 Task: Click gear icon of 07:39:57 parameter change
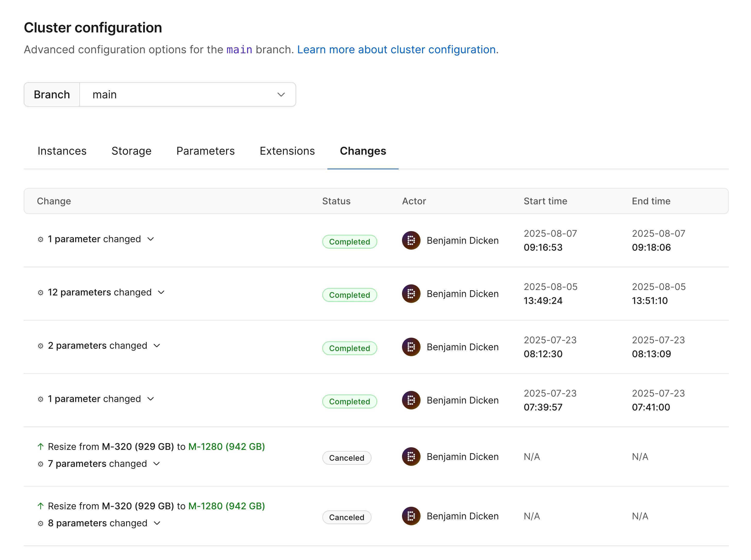tap(41, 399)
